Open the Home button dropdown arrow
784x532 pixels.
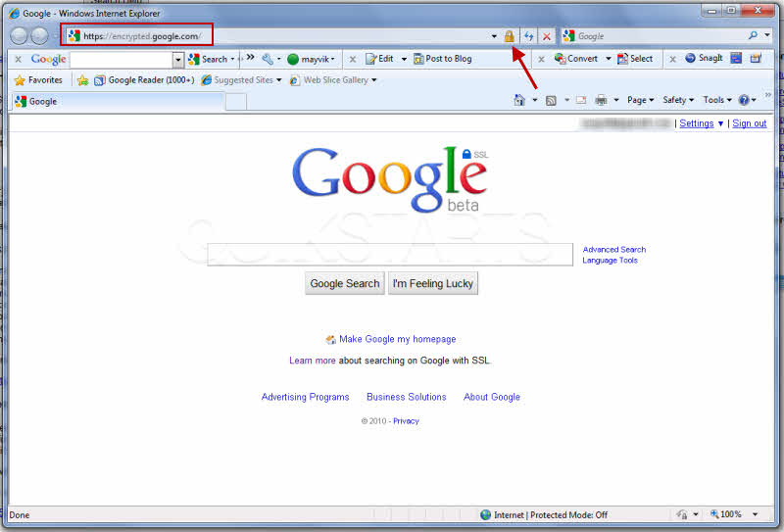click(534, 100)
